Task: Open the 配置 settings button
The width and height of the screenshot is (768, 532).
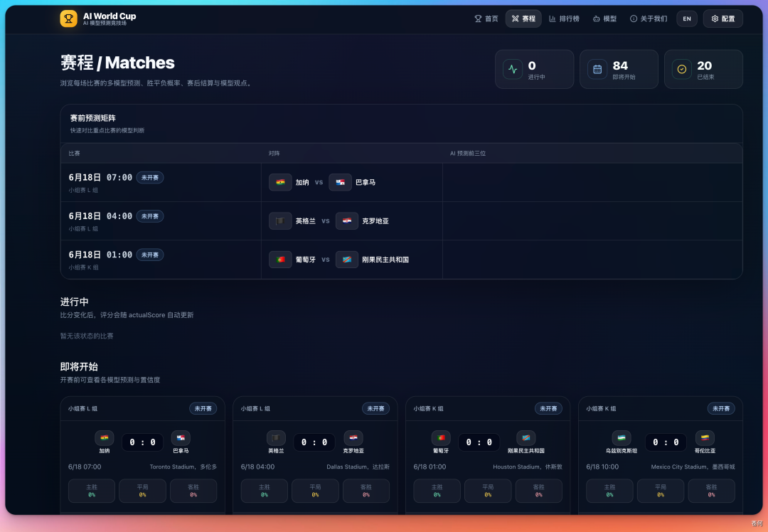Action: tap(723, 18)
